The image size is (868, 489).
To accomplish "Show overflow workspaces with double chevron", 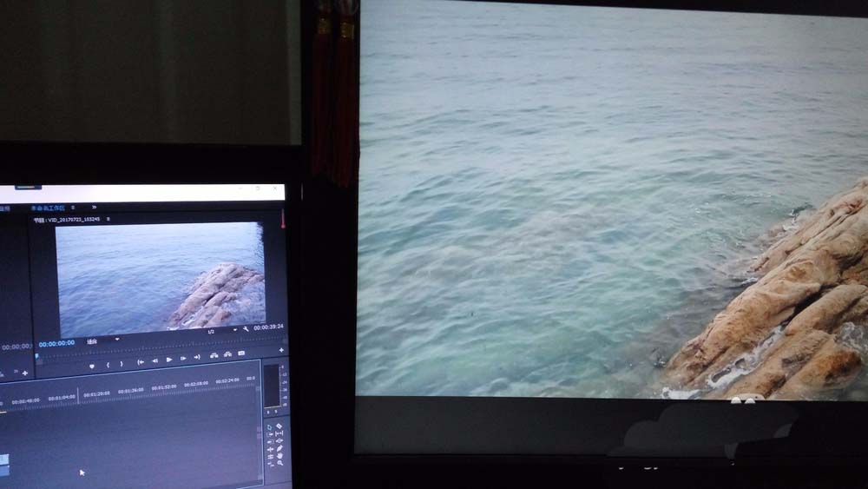I will [94, 207].
